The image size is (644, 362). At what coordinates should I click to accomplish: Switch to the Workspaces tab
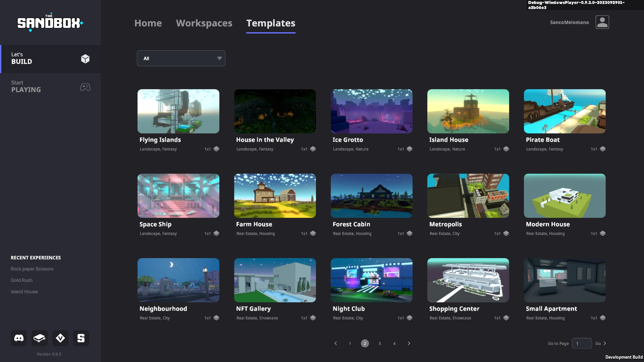204,23
